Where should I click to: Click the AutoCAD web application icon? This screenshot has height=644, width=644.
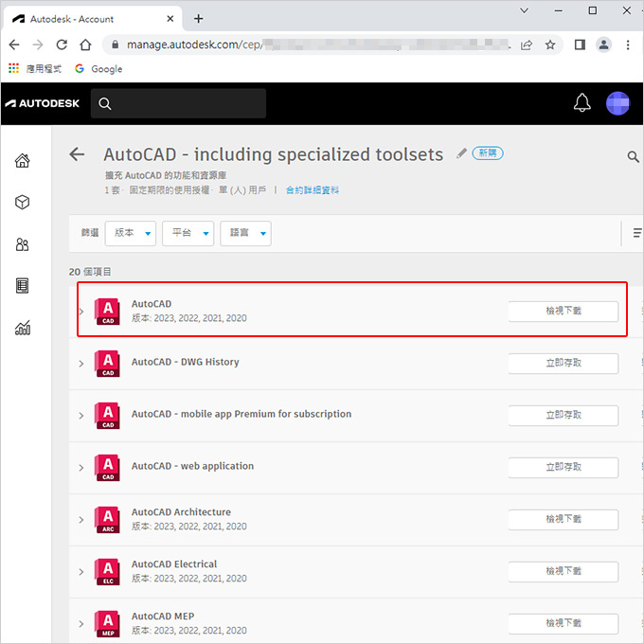tap(107, 468)
